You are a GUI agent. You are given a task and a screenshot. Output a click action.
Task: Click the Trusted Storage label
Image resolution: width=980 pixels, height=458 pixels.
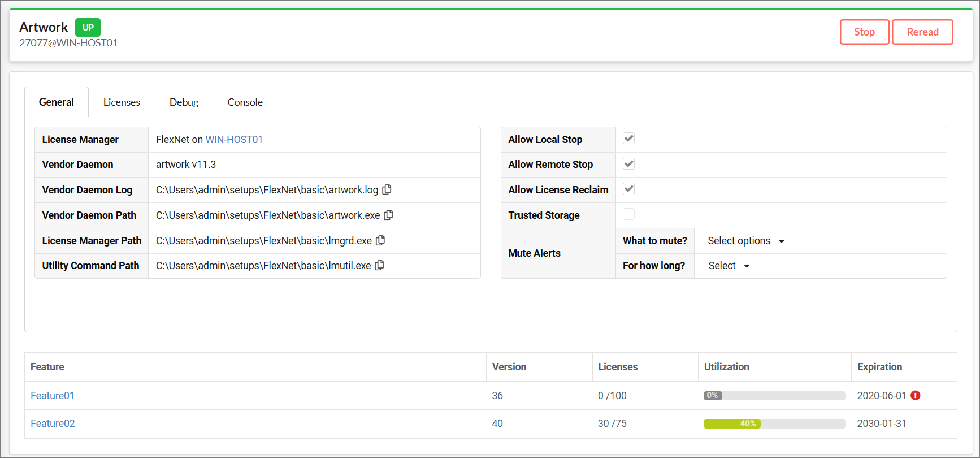[x=544, y=215]
